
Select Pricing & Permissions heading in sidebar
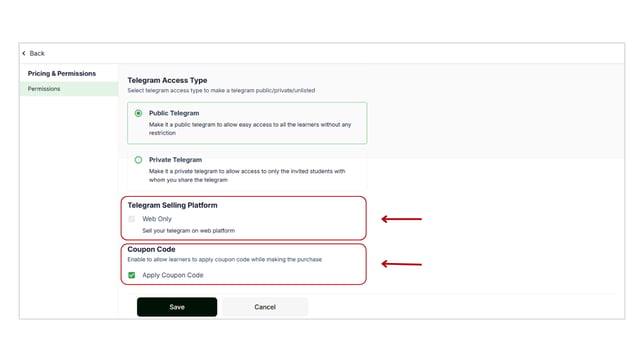click(62, 74)
